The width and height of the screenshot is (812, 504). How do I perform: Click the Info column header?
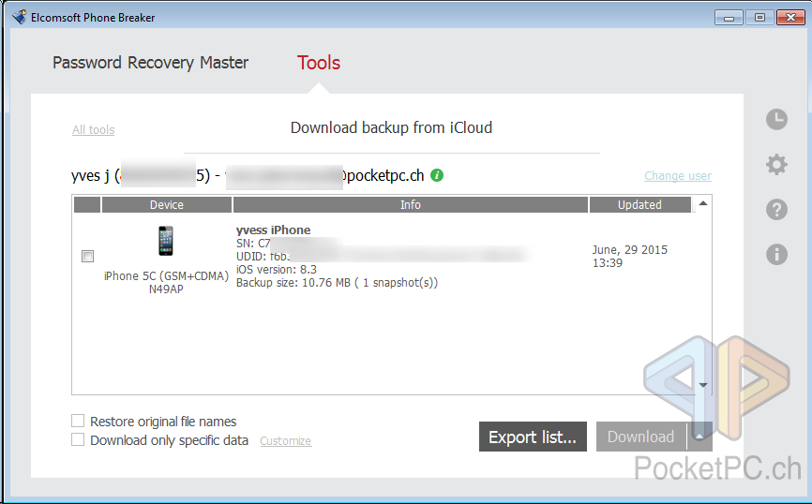coord(411,205)
